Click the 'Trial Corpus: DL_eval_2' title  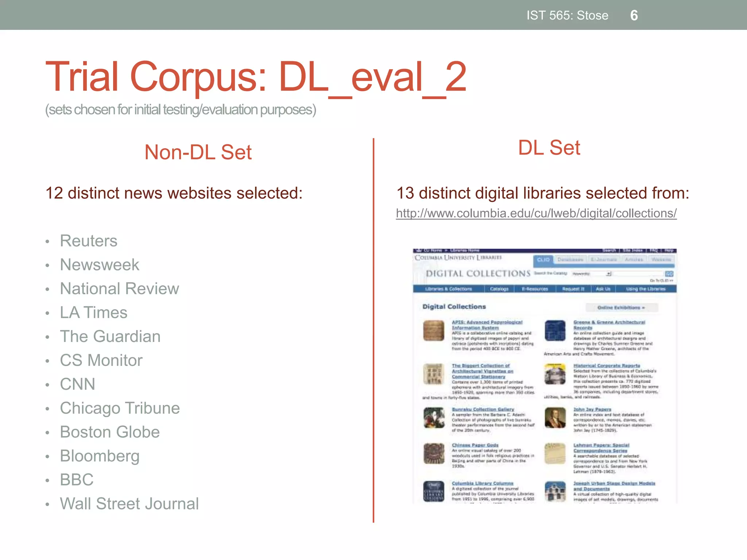pyautogui.click(x=256, y=77)
